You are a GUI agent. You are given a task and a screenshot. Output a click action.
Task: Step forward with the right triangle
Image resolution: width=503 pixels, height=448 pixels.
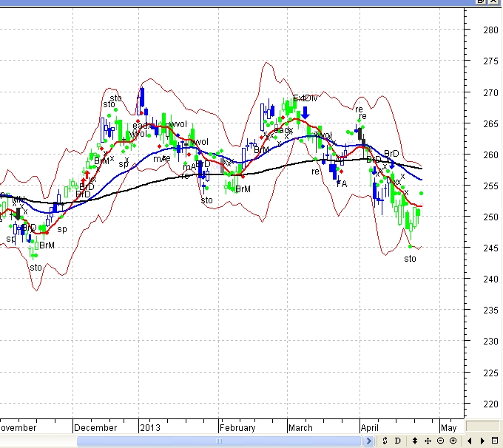pos(482,441)
